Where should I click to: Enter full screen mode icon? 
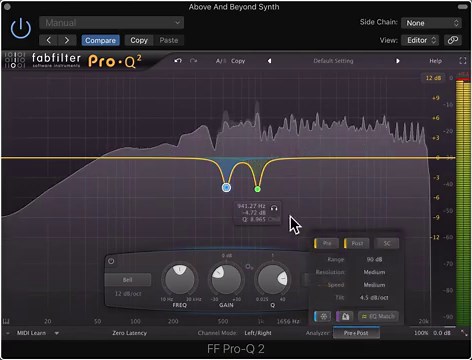pyautogui.click(x=463, y=61)
